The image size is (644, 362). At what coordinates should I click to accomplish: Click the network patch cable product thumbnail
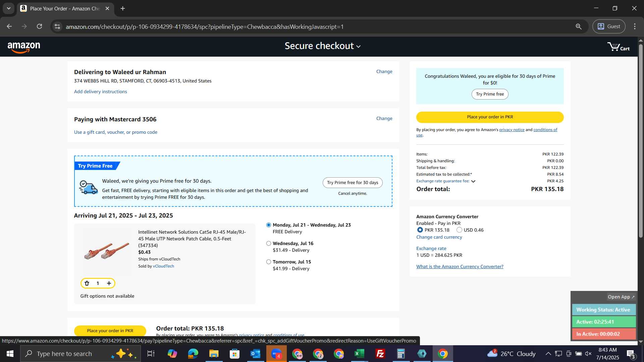pos(106,250)
